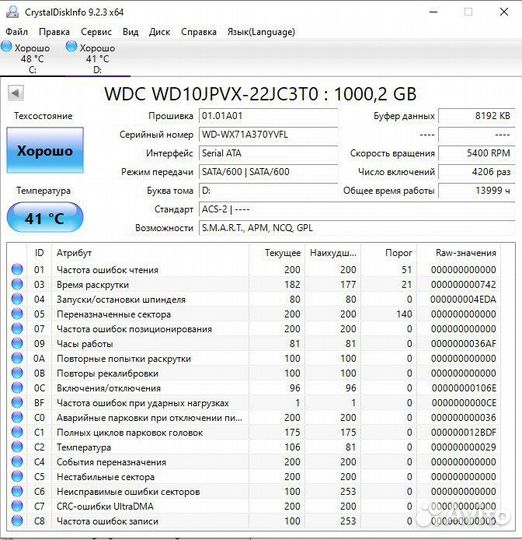The image size is (522, 540).
Task: Click the blue status orb beside D: Хорошо
Action: pos(71,46)
